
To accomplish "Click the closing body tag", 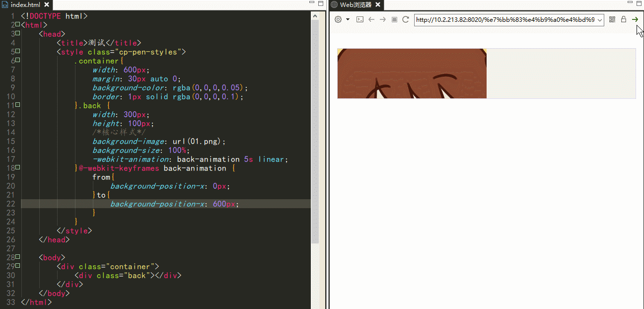I will coord(55,293).
